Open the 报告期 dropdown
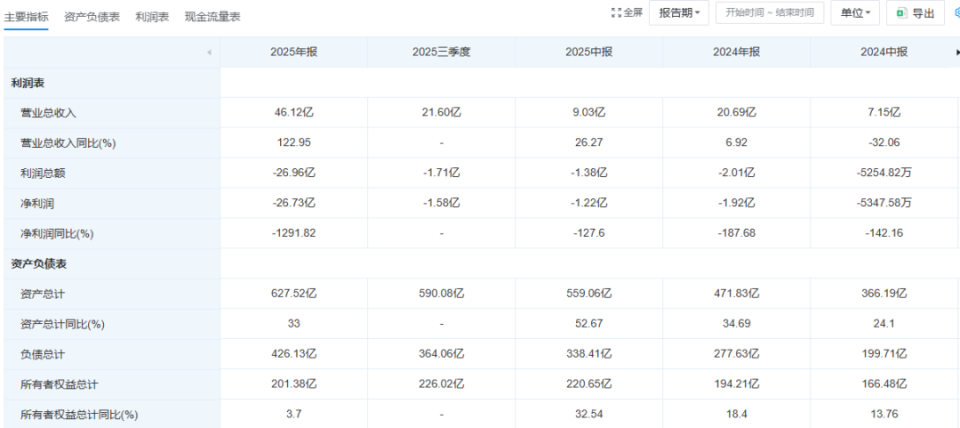 click(x=679, y=13)
